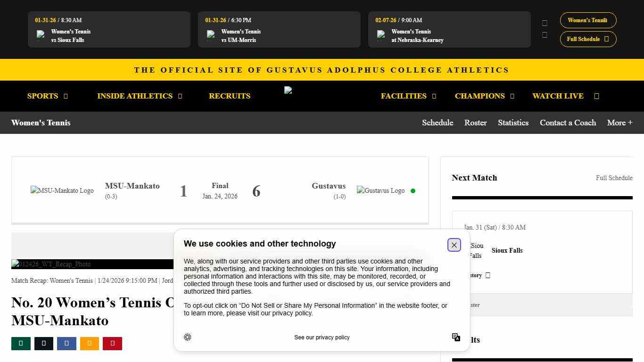This screenshot has width=644, height=362.
Task: Open cookie preferences gear icon
Action: pyautogui.click(x=188, y=337)
